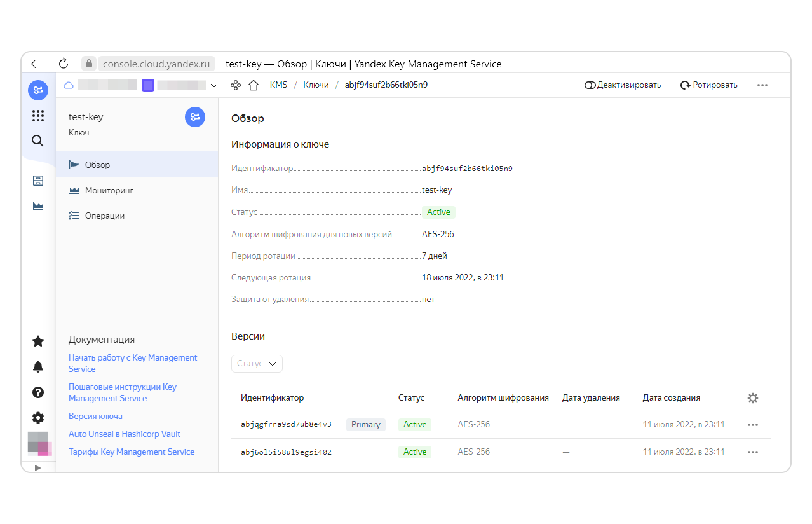Open notifications bell icon
The height and width of the screenshot is (524, 812).
pyautogui.click(x=38, y=367)
